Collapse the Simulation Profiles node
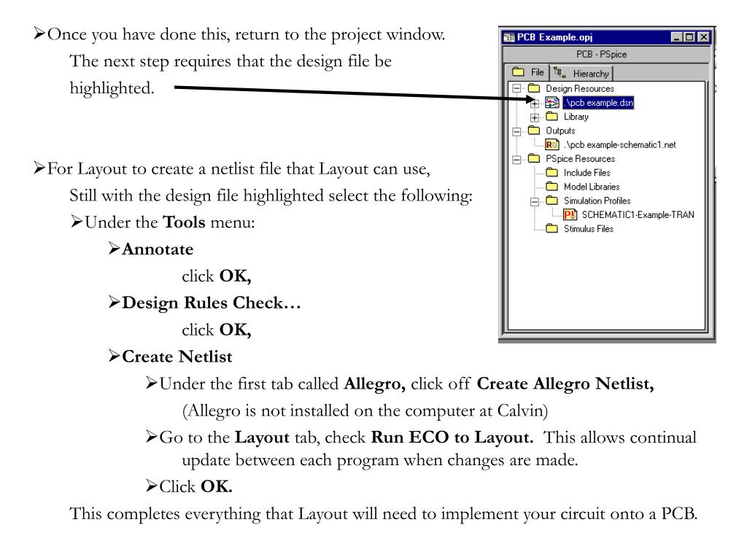This screenshot has width=747, height=560. point(535,201)
